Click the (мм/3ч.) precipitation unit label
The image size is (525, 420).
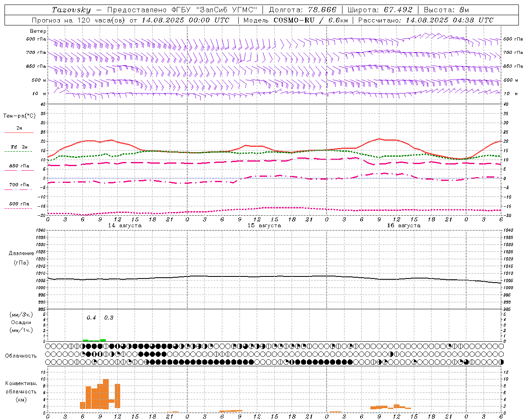pyautogui.click(x=21, y=315)
